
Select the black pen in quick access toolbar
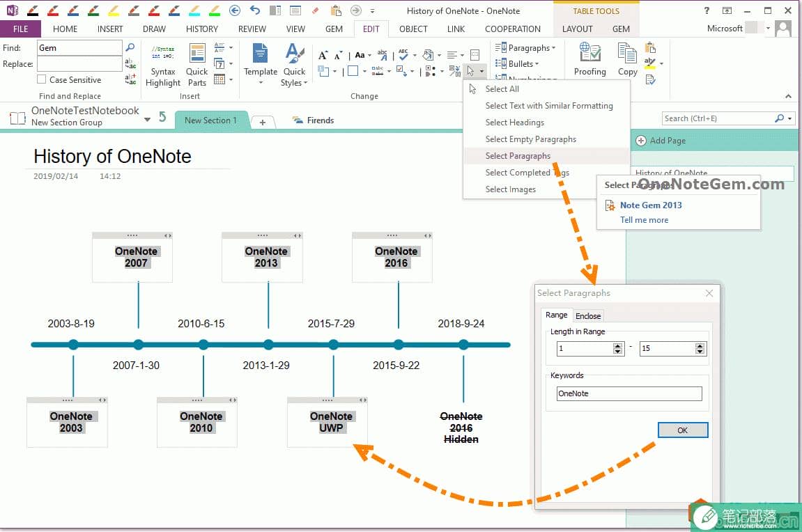click(33, 10)
